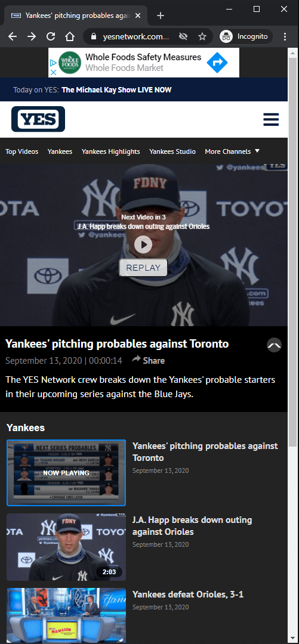Click the YES Network logo
Screen dimensions: 299x644
click(38, 119)
